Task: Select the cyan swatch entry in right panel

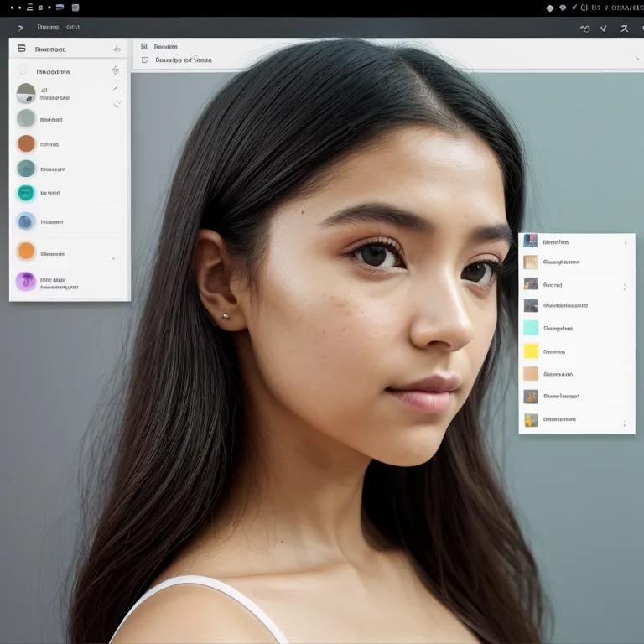Action: pos(531,328)
